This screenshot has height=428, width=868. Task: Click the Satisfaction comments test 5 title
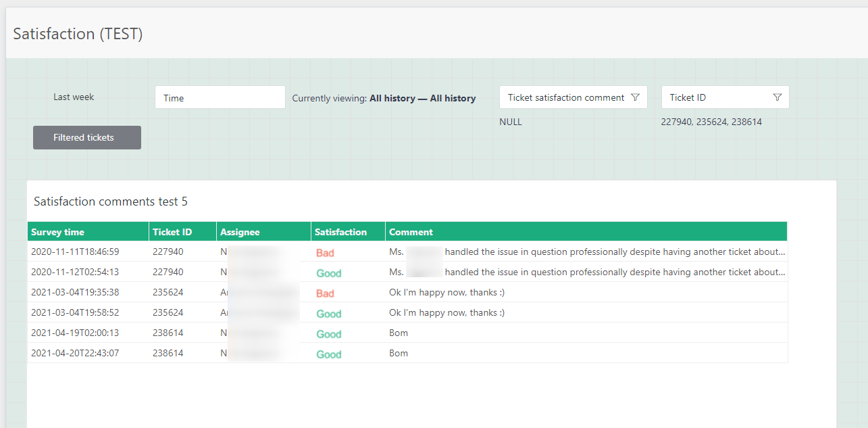[111, 201]
